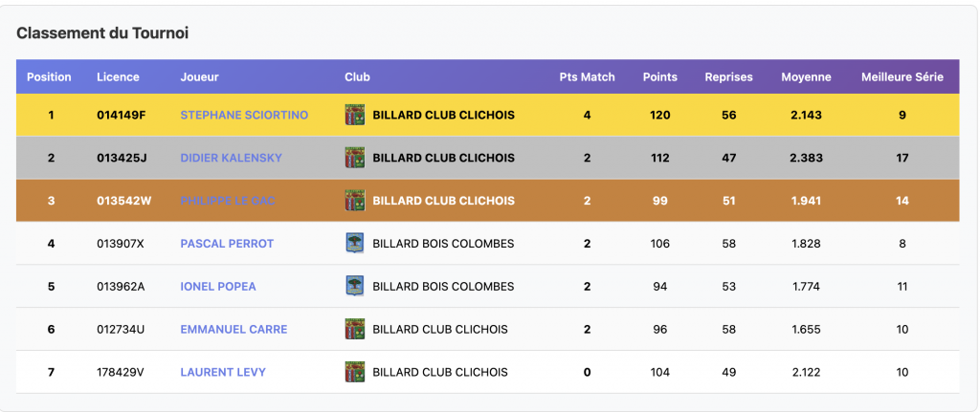
Task: Open DIDIER KALENSKY player link
Action: (x=231, y=158)
